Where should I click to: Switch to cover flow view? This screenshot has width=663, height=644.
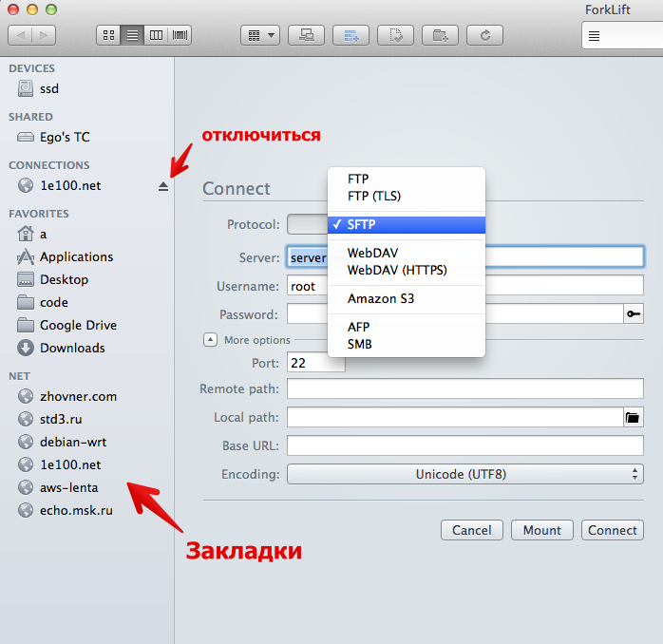coord(180,35)
